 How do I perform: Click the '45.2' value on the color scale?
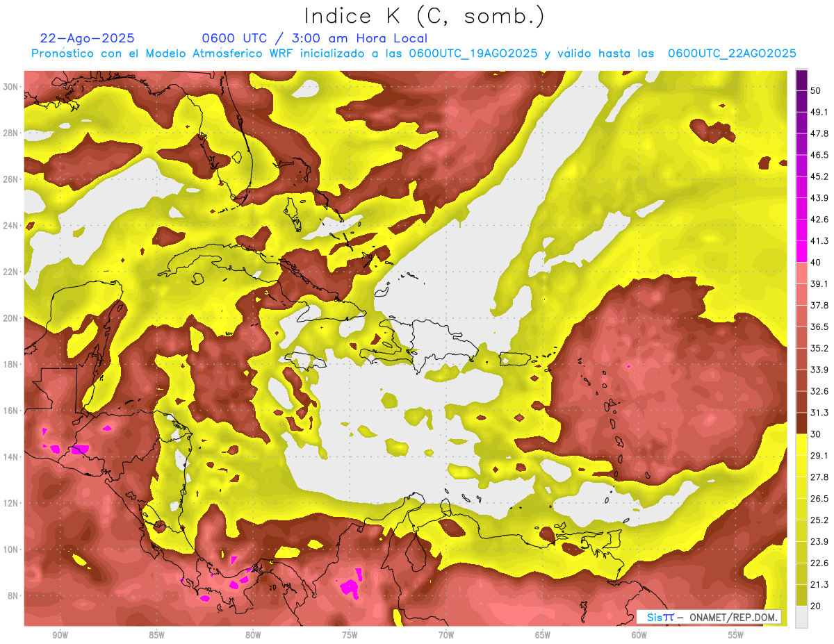819,177
